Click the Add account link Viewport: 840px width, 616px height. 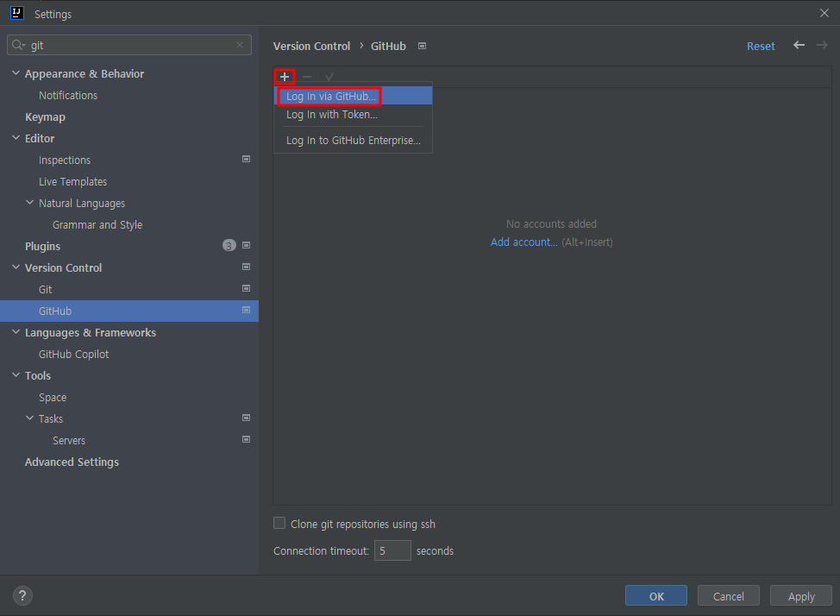click(x=524, y=242)
